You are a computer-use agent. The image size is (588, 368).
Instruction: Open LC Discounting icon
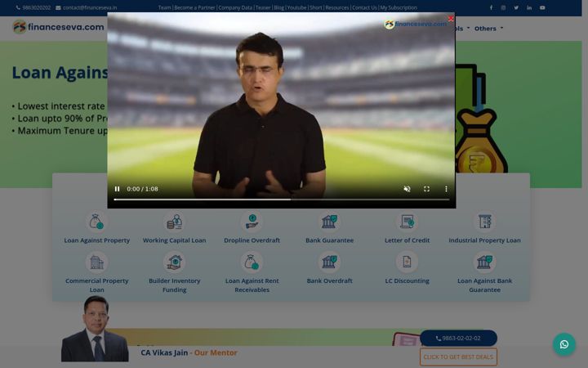coord(407,262)
